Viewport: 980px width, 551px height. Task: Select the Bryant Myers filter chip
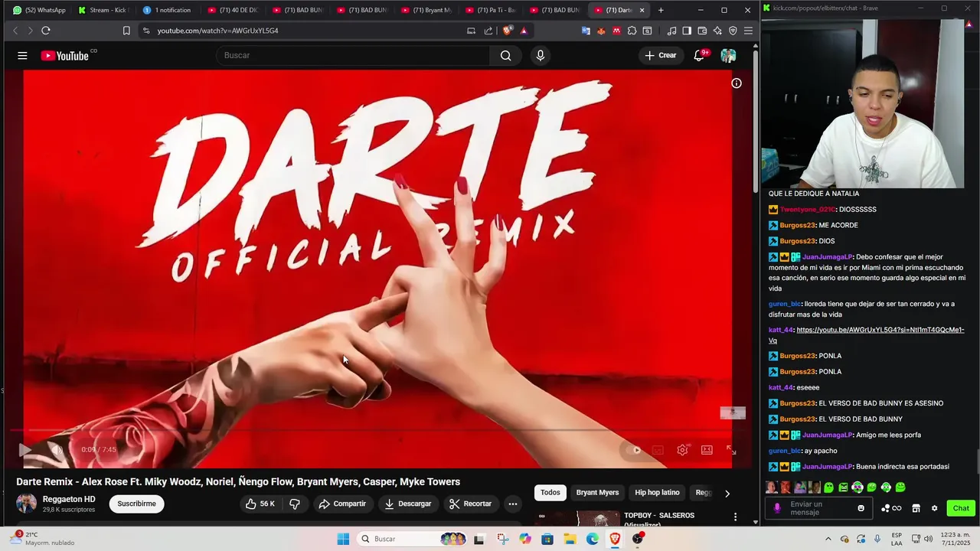point(597,493)
